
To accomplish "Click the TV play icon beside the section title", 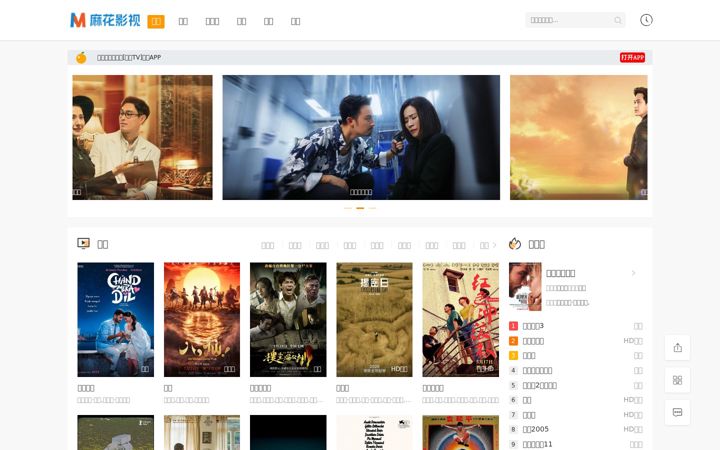I will (x=83, y=243).
